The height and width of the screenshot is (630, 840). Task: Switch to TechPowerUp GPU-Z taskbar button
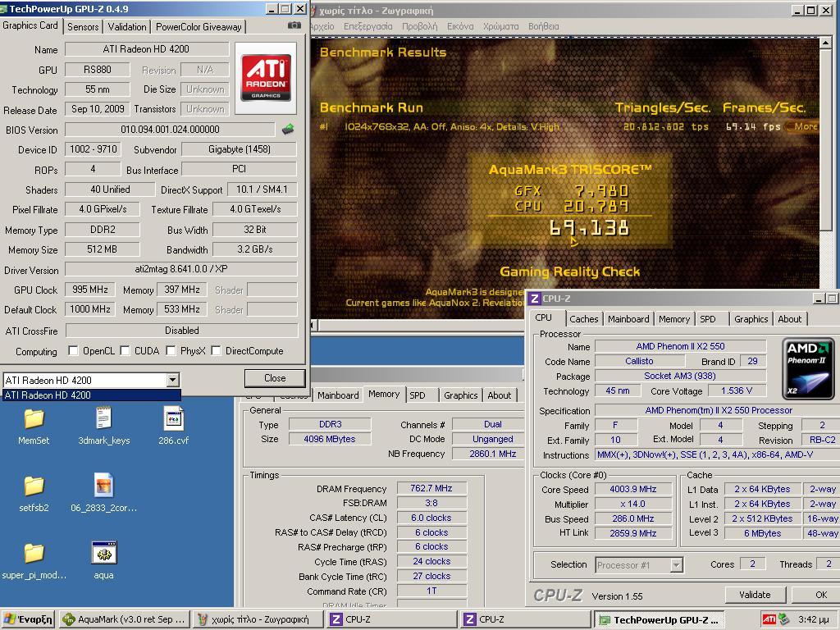click(659, 619)
